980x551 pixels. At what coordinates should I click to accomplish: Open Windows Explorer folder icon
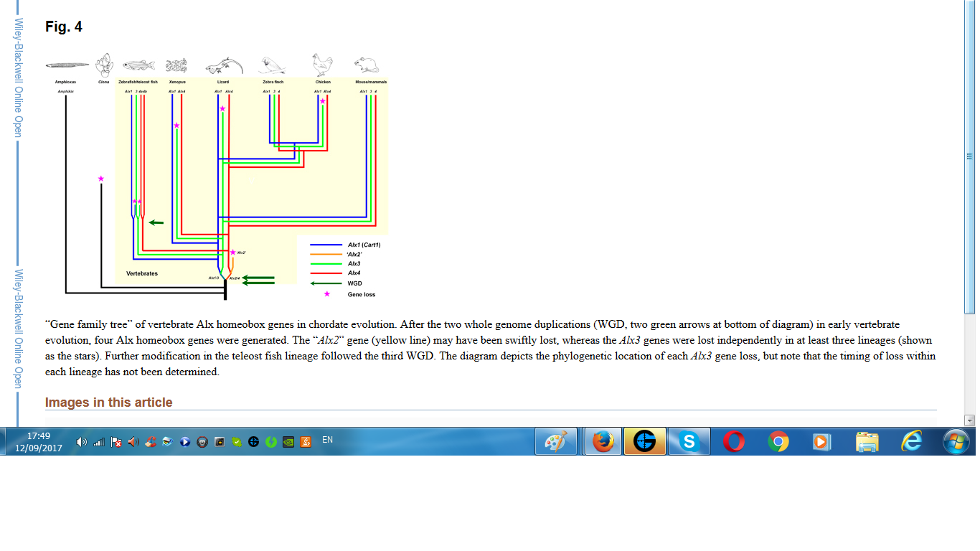click(867, 442)
